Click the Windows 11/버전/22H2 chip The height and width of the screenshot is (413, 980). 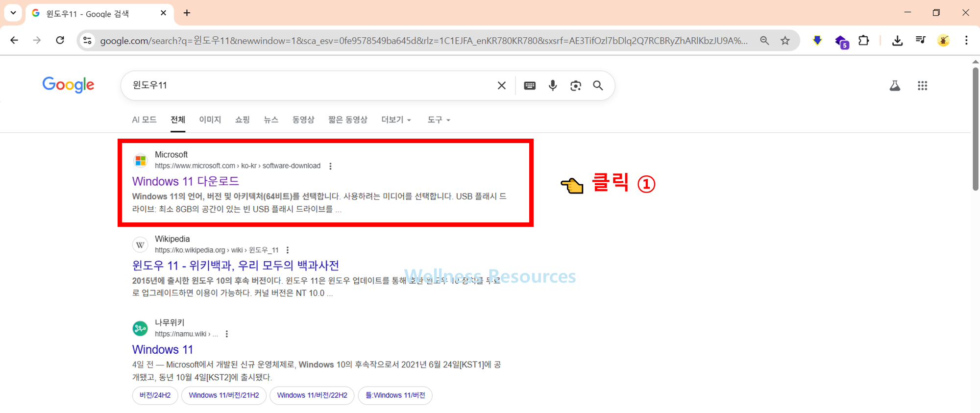(312, 395)
